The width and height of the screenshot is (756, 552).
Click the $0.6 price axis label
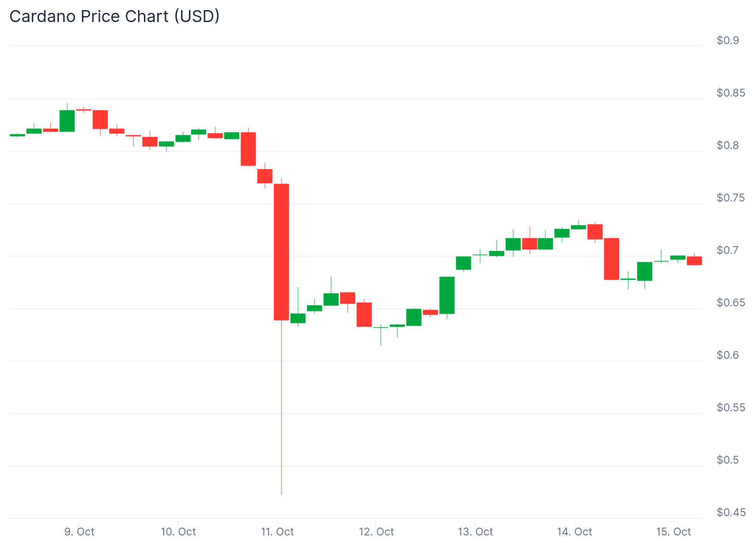point(728,355)
